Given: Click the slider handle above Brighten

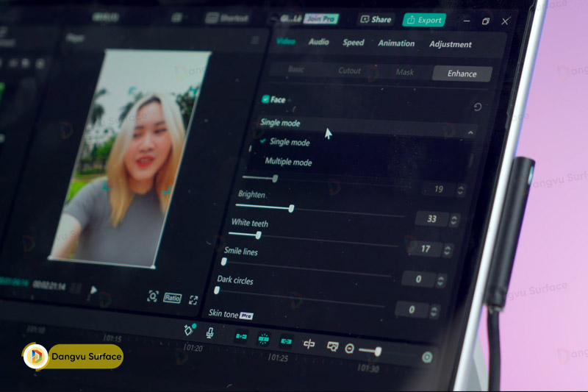Looking at the screenshot, I should click(x=275, y=179).
